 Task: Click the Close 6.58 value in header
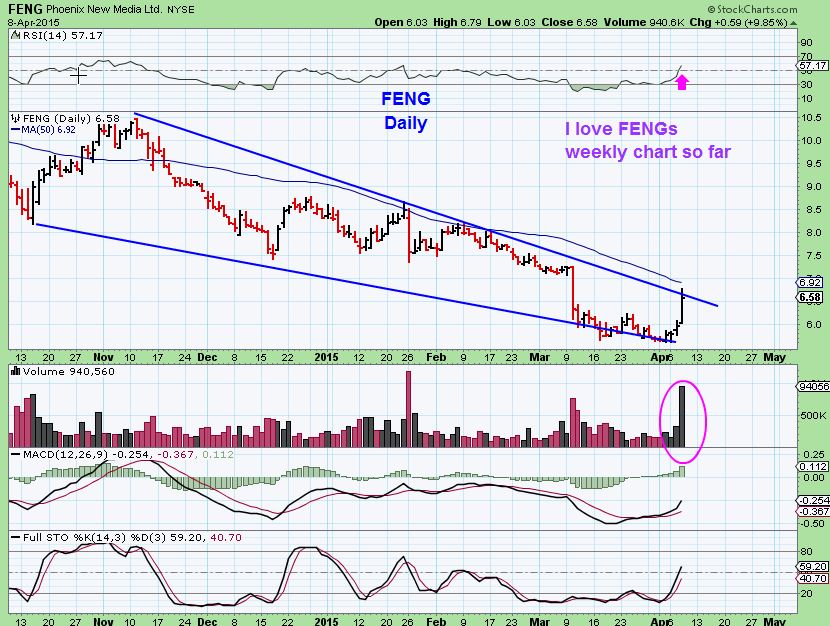[x=569, y=22]
